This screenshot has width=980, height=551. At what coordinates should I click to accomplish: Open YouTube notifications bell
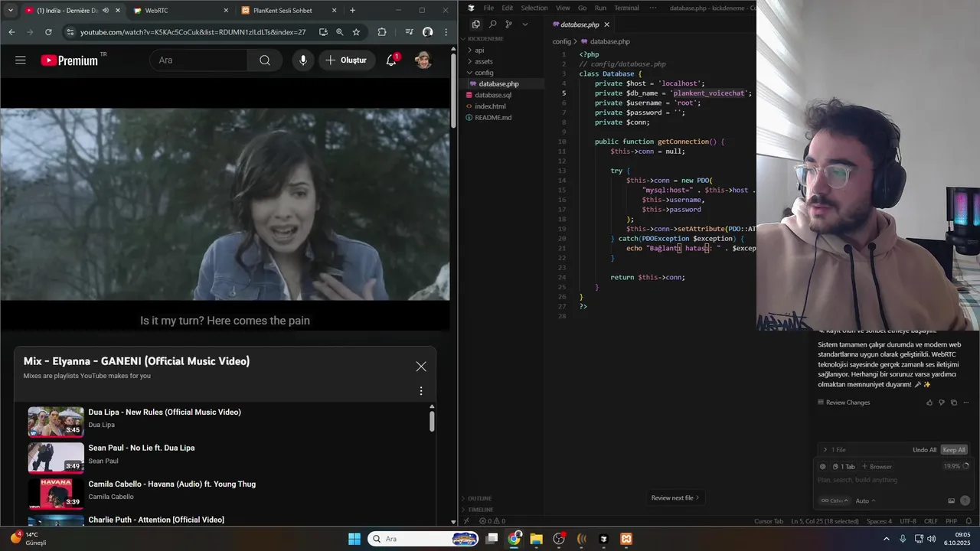pyautogui.click(x=391, y=60)
